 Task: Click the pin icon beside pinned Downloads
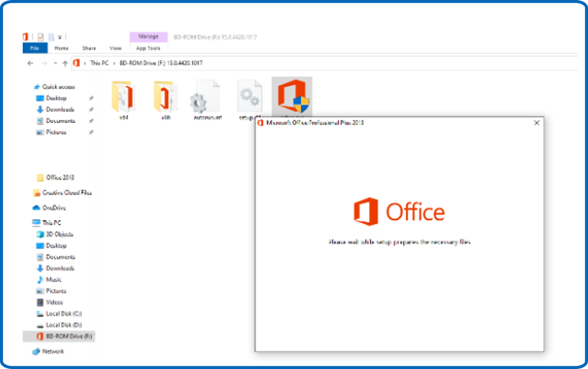[91, 110]
